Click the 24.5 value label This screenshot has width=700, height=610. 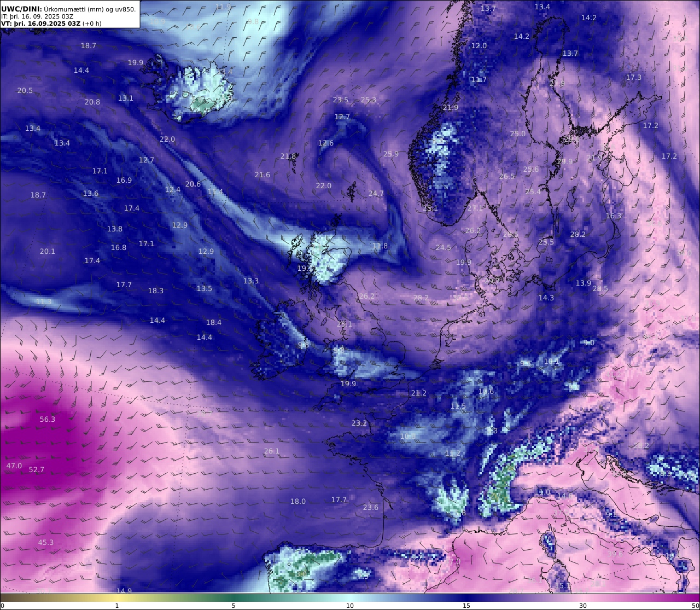click(444, 248)
